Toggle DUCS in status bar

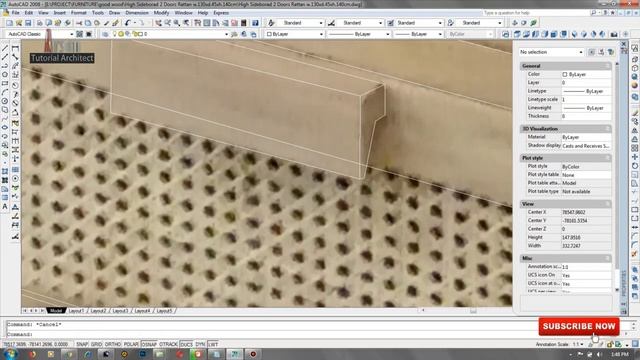coord(186,344)
